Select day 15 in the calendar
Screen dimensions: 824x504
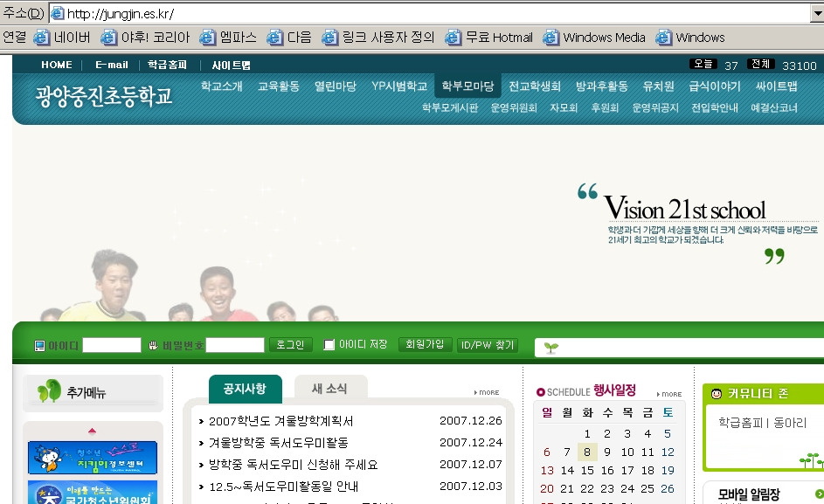click(x=587, y=470)
